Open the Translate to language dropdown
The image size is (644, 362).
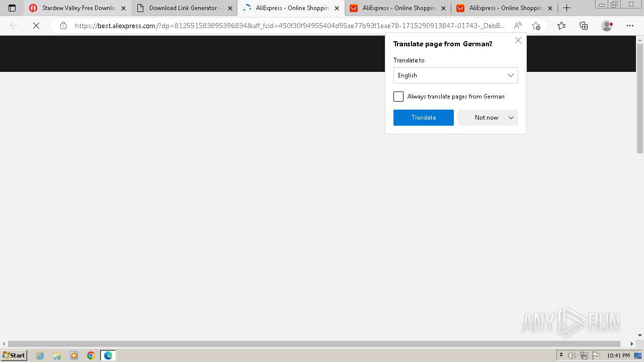coord(455,75)
